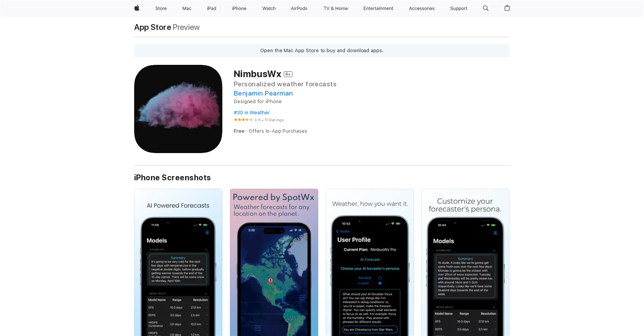View the Customize your forecaster's persona screenshot
The width and height of the screenshot is (644, 336).
[465, 262]
